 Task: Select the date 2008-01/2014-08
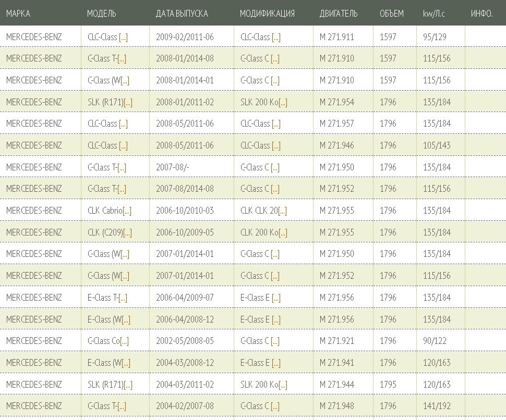click(x=185, y=58)
